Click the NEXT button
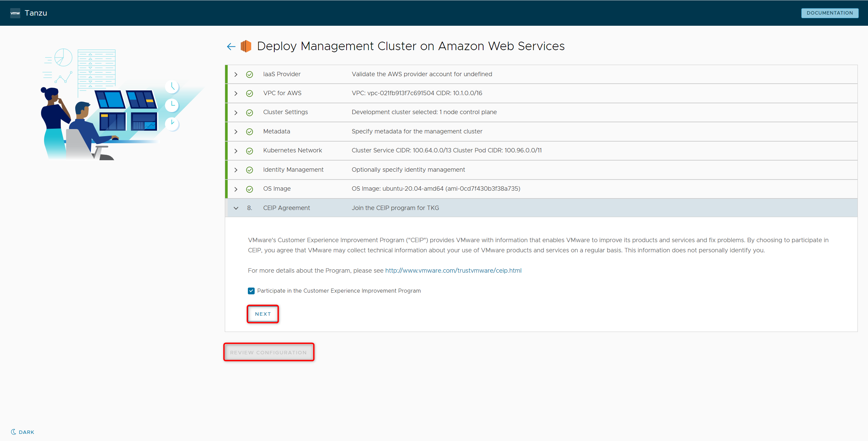The height and width of the screenshot is (441, 868). pyautogui.click(x=263, y=314)
